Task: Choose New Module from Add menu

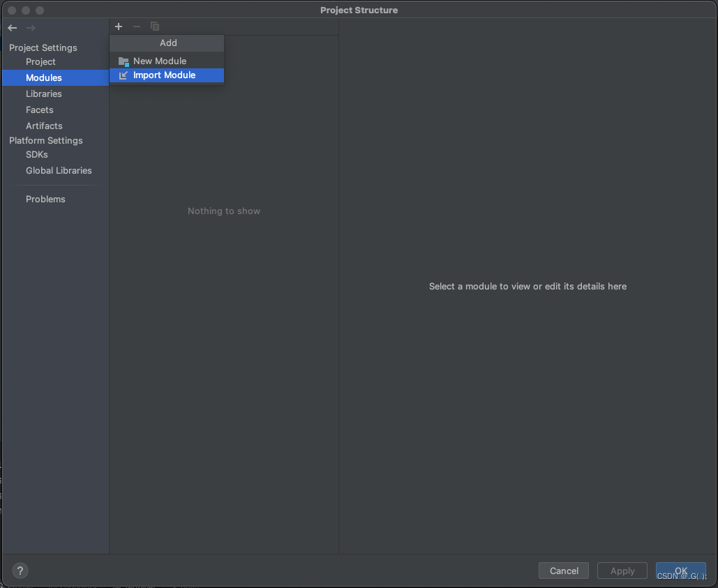Action: click(x=167, y=61)
